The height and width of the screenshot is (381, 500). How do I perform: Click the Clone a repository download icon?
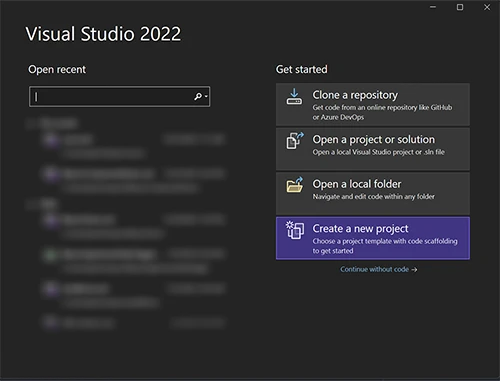click(x=294, y=97)
